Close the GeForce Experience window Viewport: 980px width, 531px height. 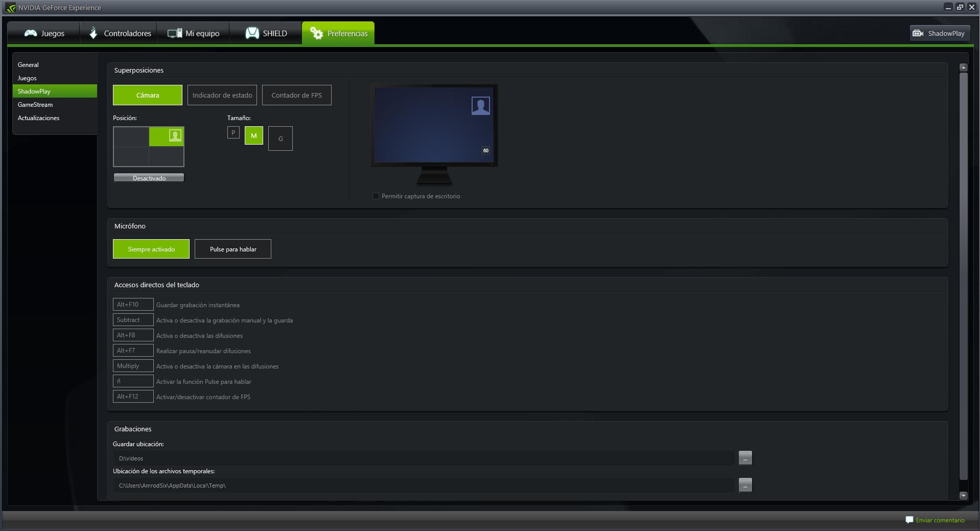pyautogui.click(x=972, y=7)
